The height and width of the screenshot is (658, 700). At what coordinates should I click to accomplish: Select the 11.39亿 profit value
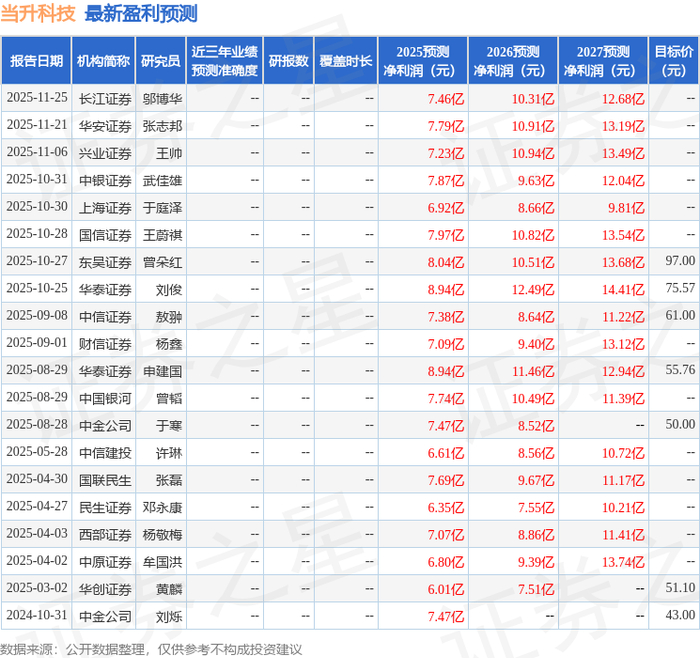[623, 398]
